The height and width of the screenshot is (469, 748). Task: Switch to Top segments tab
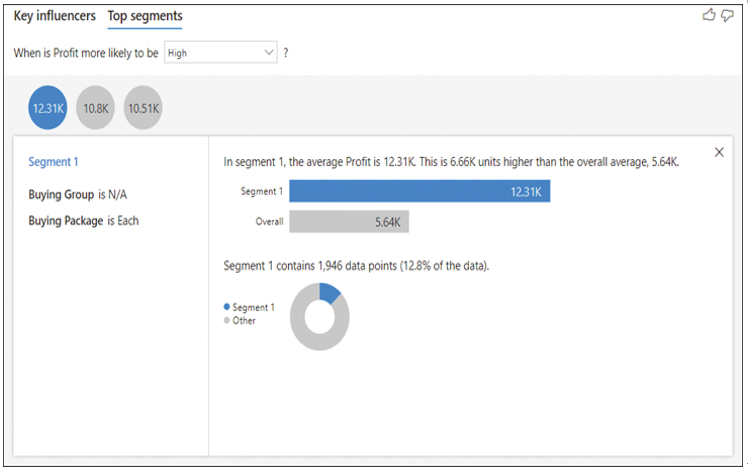[x=145, y=17]
